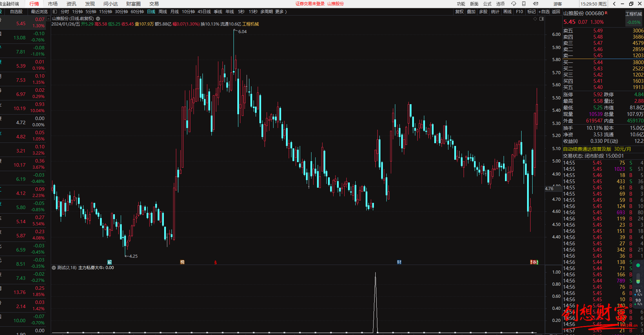
Task: Click the 统计 toolbar button
Action: (x=495, y=12)
